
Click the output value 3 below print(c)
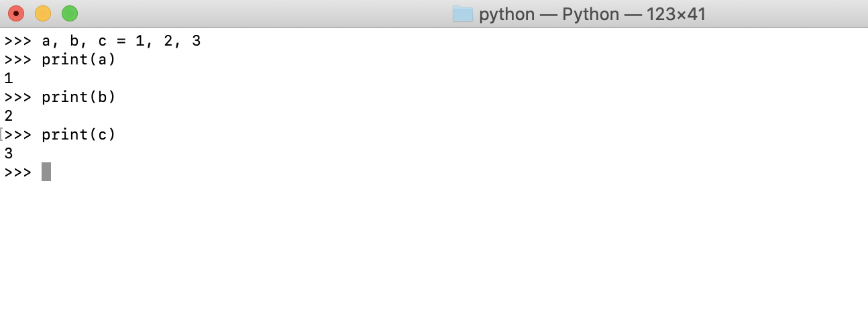9,154
